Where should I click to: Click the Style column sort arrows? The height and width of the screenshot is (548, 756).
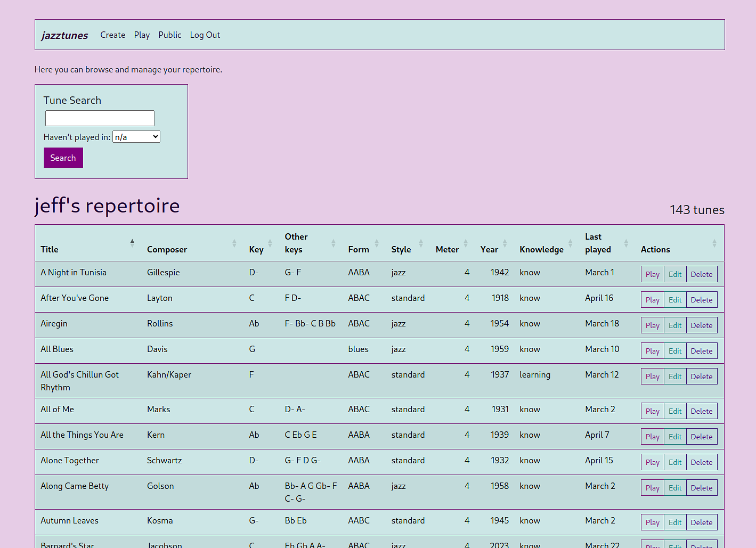pyautogui.click(x=420, y=243)
